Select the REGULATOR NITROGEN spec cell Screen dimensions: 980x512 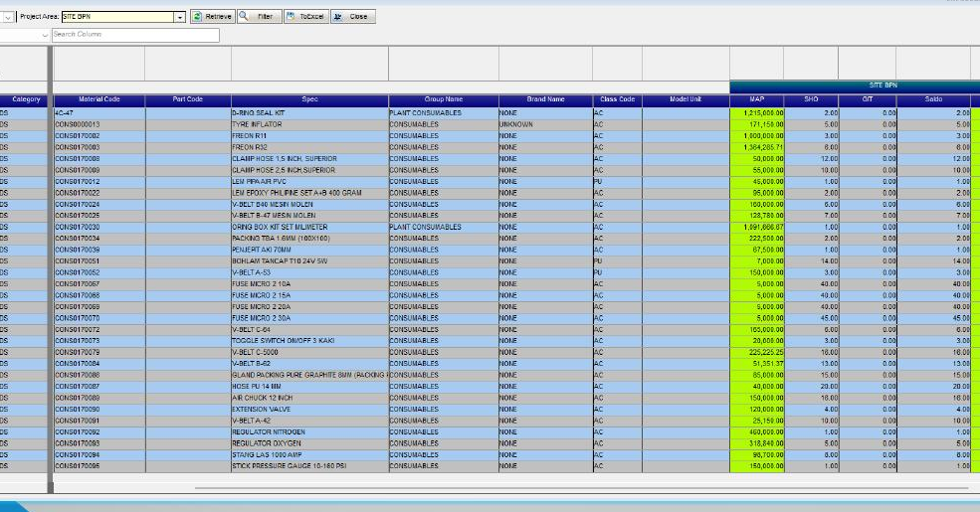310,431
